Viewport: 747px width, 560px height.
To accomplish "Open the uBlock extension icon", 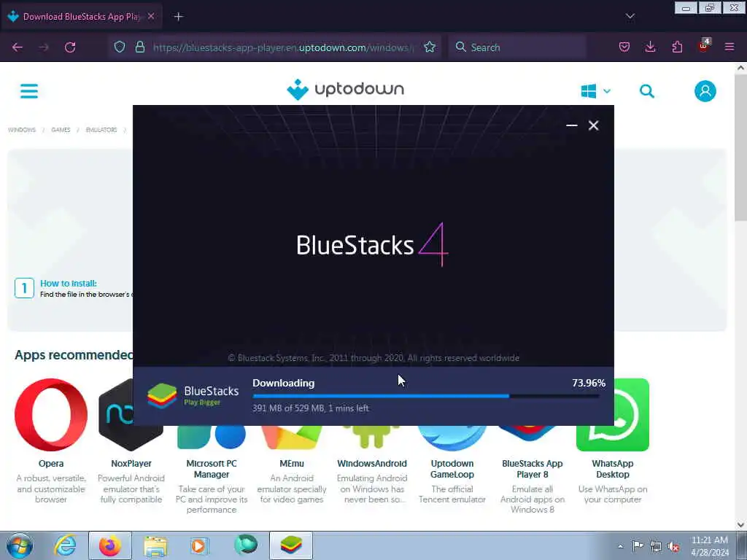I will coord(704,46).
